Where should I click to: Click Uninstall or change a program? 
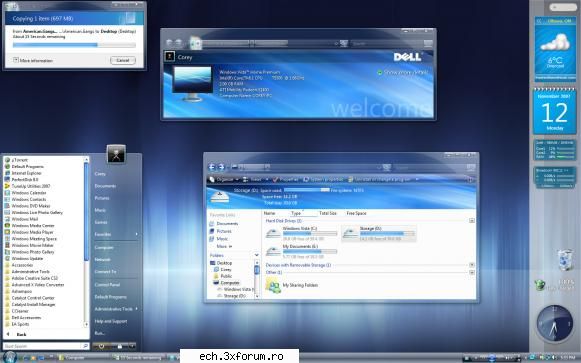pos(380,180)
